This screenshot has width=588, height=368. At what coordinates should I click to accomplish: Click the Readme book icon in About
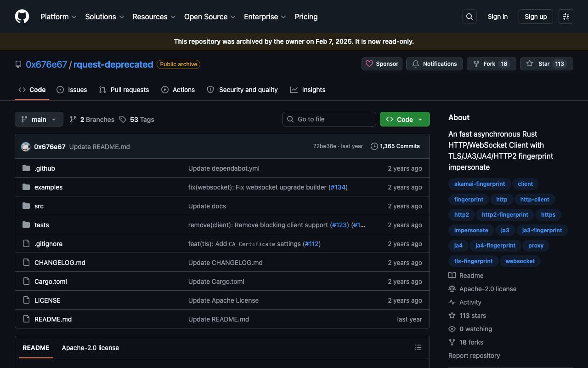pos(452,276)
